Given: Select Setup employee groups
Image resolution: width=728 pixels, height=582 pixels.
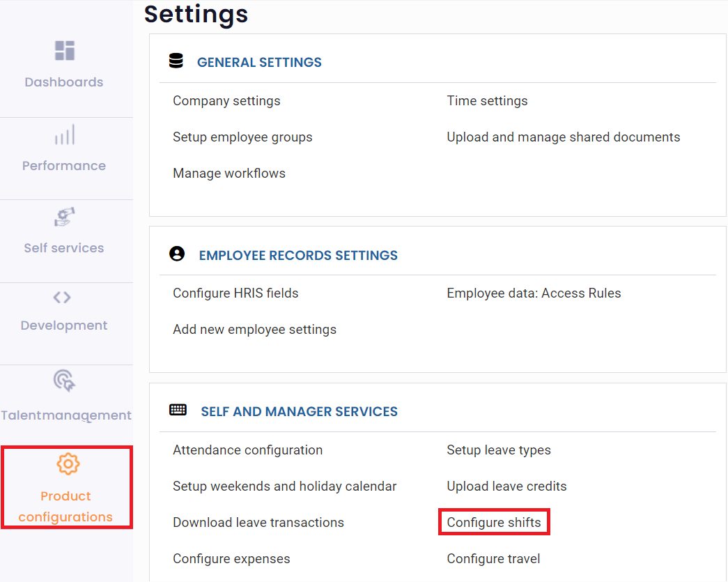Looking at the screenshot, I should pos(242,137).
